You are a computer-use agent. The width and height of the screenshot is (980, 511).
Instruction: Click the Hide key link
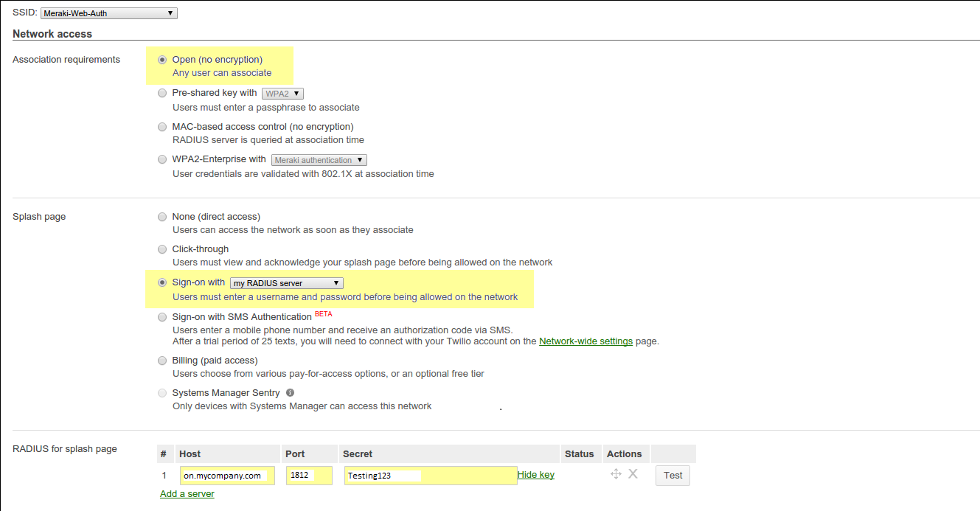[535, 475]
